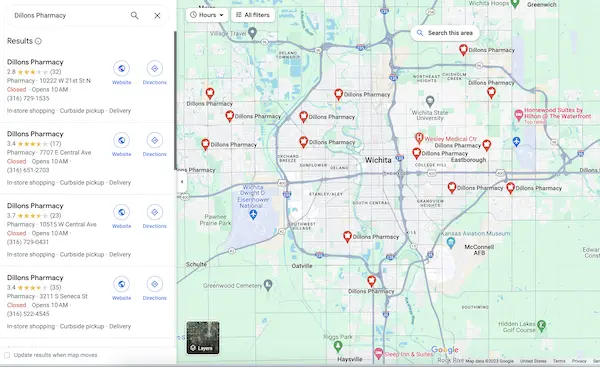Open Website for 10515 W Central Ave pharmacy

(x=121, y=216)
